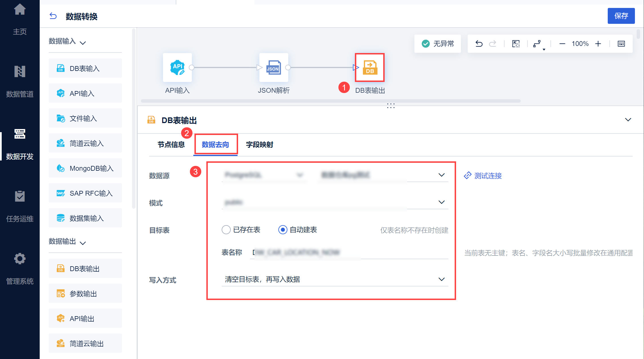Open the 写入方式 dropdown

point(334,279)
